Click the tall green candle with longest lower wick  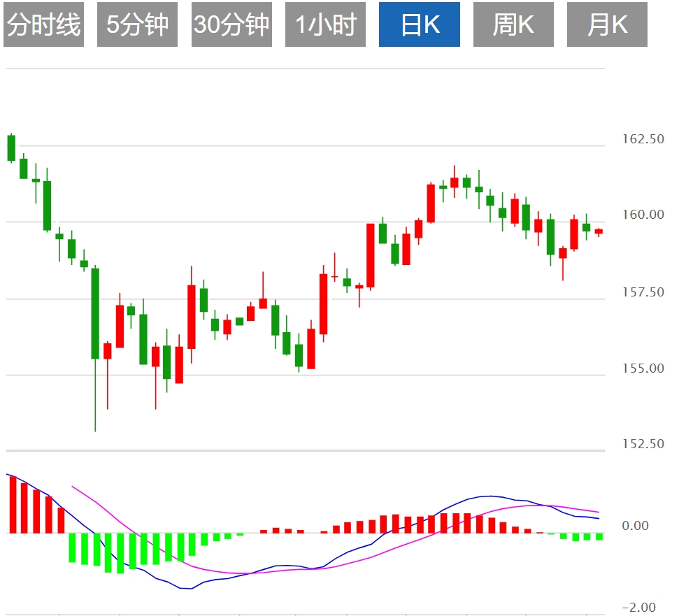(95, 313)
